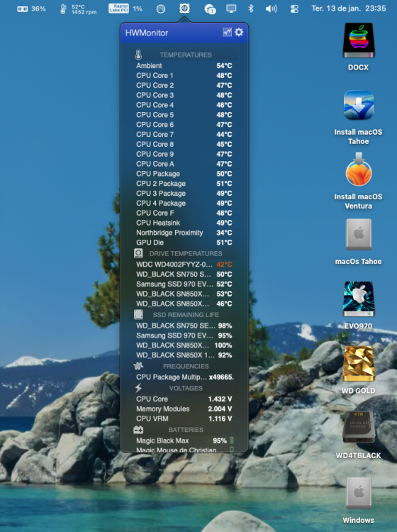This screenshot has width=397, height=532.
Task: Click the HWMonitor menu bar icon
Action: pos(184,9)
